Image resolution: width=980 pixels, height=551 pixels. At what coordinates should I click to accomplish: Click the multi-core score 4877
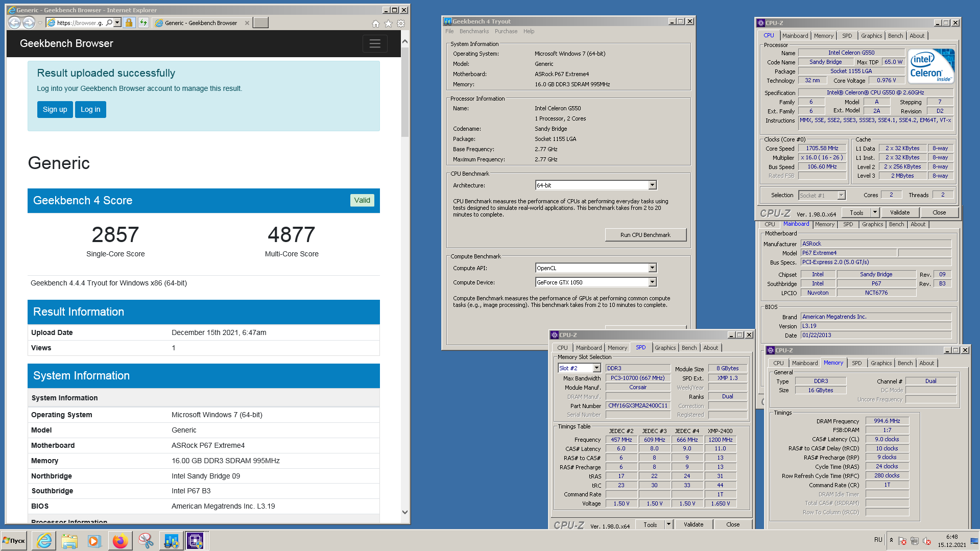(292, 235)
